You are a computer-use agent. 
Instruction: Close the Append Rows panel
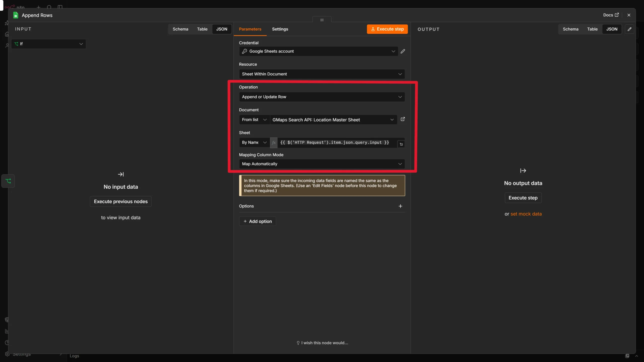pyautogui.click(x=629, y=15)
